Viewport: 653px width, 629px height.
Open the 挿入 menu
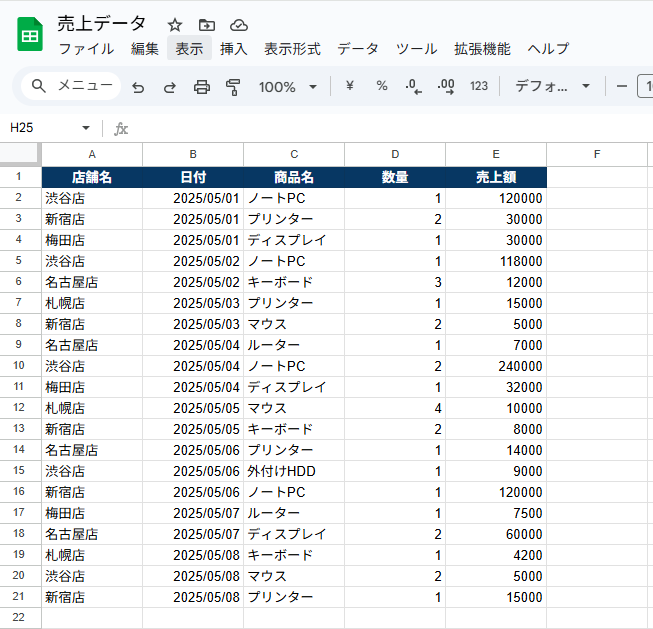pos(234,49)
